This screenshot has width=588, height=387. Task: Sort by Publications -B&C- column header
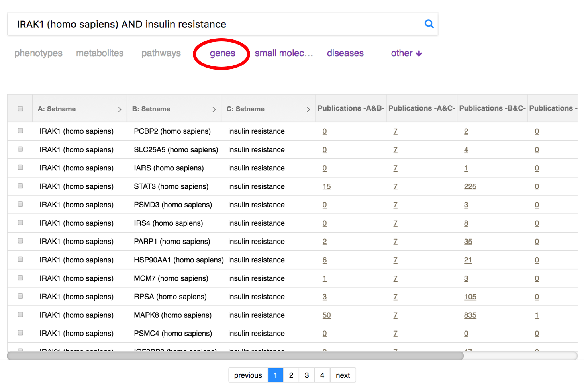[492, 108]
